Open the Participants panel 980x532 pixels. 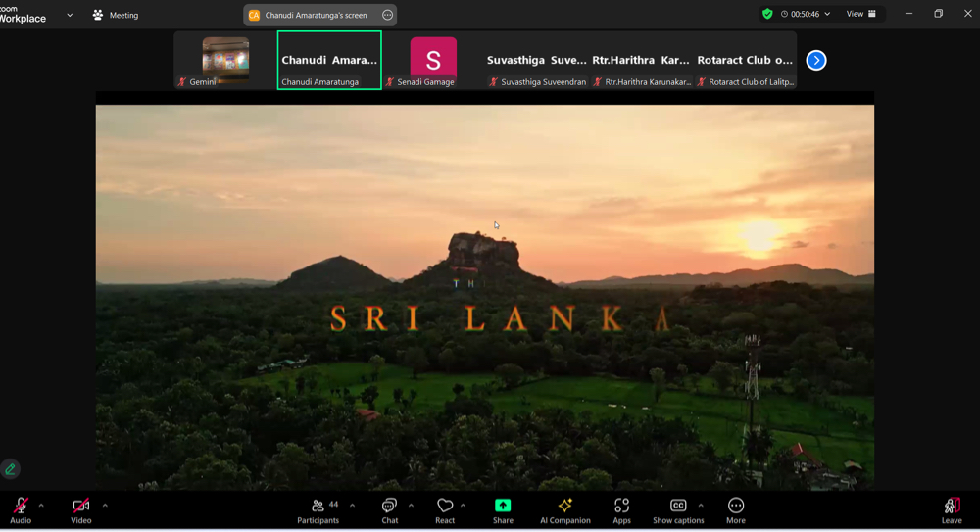[318, 508]
